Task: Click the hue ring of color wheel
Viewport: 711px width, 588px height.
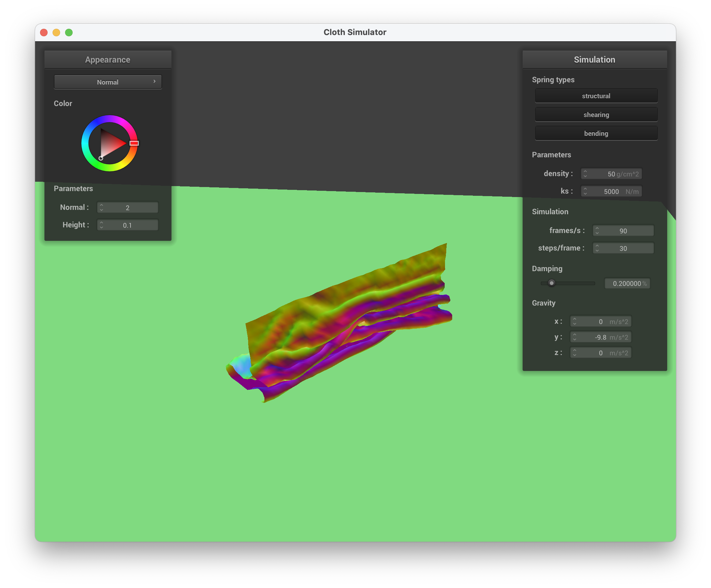Action: pos(109,119)
